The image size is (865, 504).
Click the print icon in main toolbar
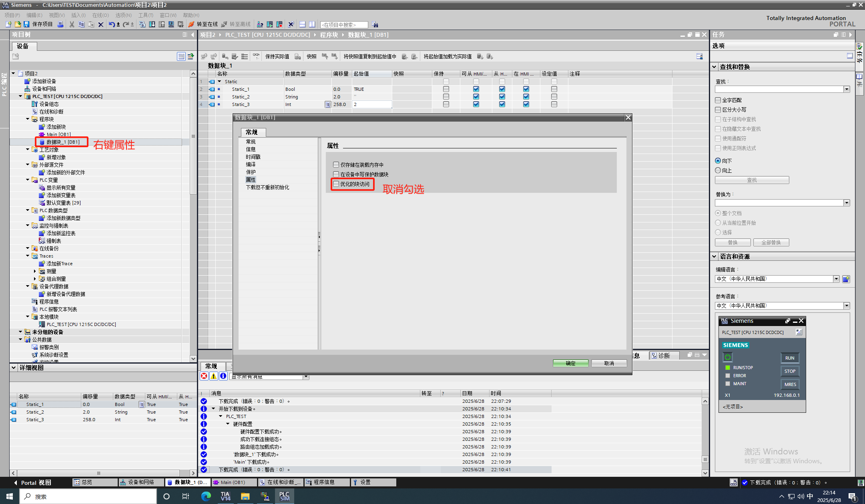(60, 24)
